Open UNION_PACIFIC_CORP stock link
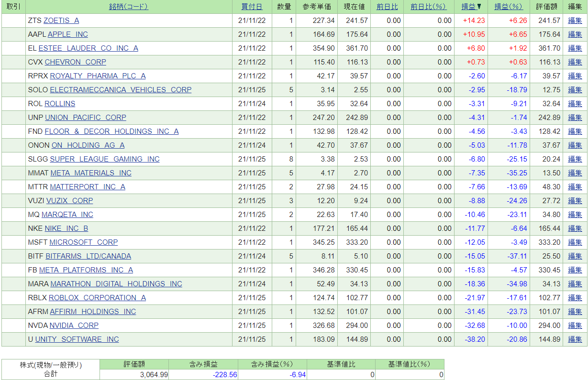The width and height of the screenshot is (588, 380). point(85,118)
